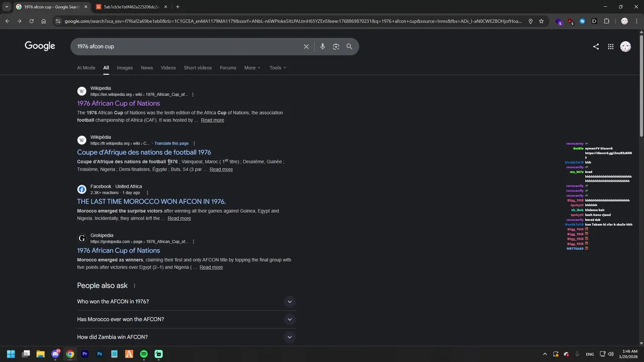This screenshot has width=644, height=362.
Task: Open the Tools dropdown
Action: coord(277,68)
